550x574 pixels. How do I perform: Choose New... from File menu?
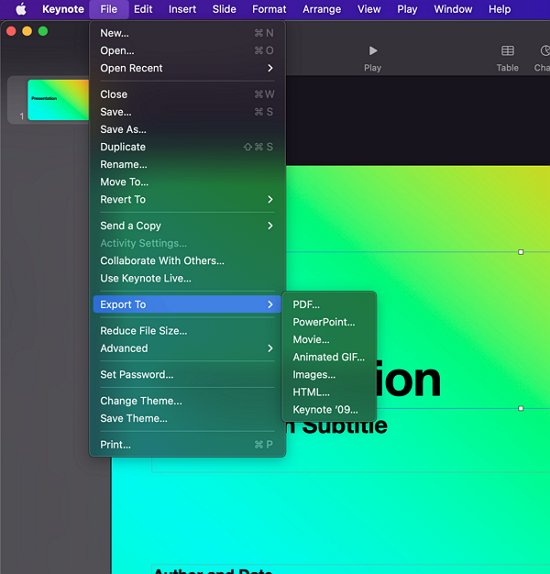[x=187, y=33]
